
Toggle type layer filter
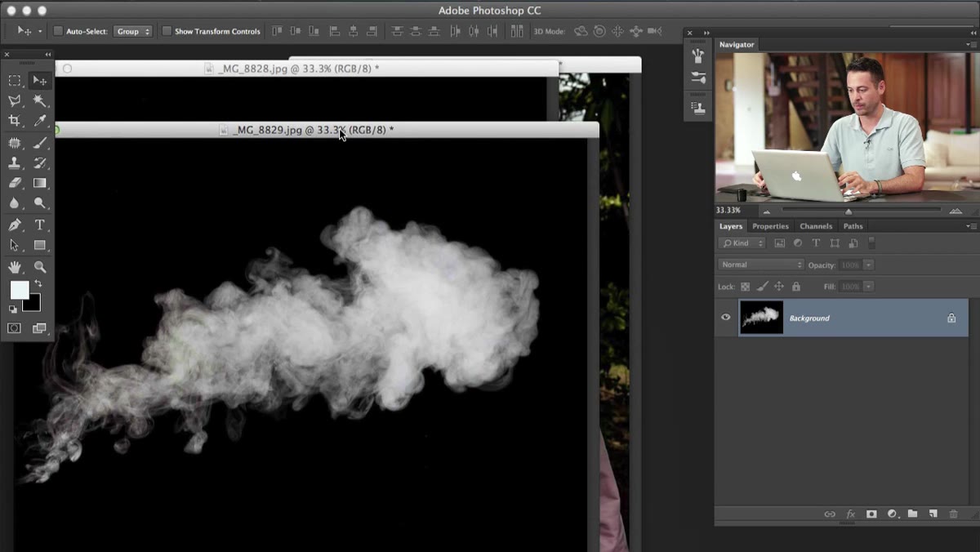click(816, 243)
